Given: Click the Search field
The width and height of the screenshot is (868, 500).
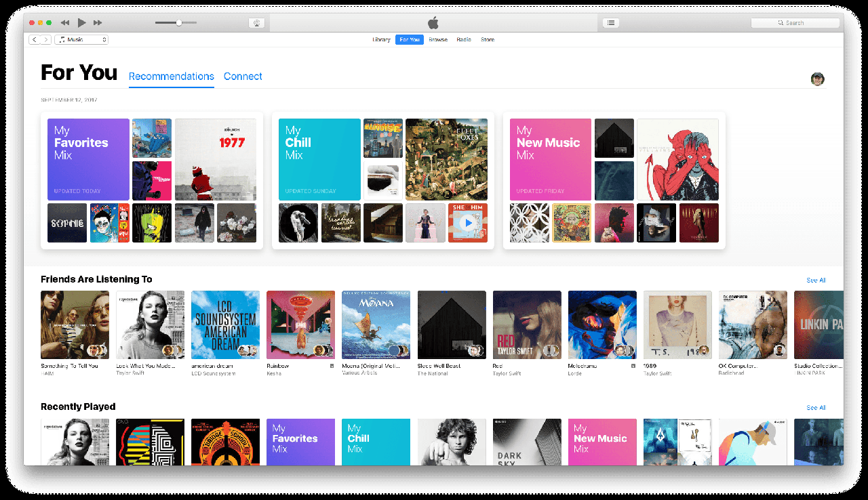Looking at the screenshot, I should (795, 22).
